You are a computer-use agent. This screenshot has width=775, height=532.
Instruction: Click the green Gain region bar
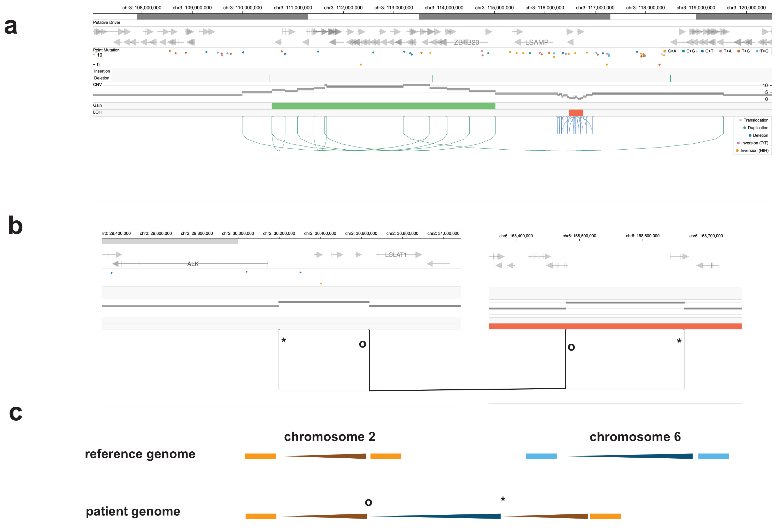pos(384,106)
